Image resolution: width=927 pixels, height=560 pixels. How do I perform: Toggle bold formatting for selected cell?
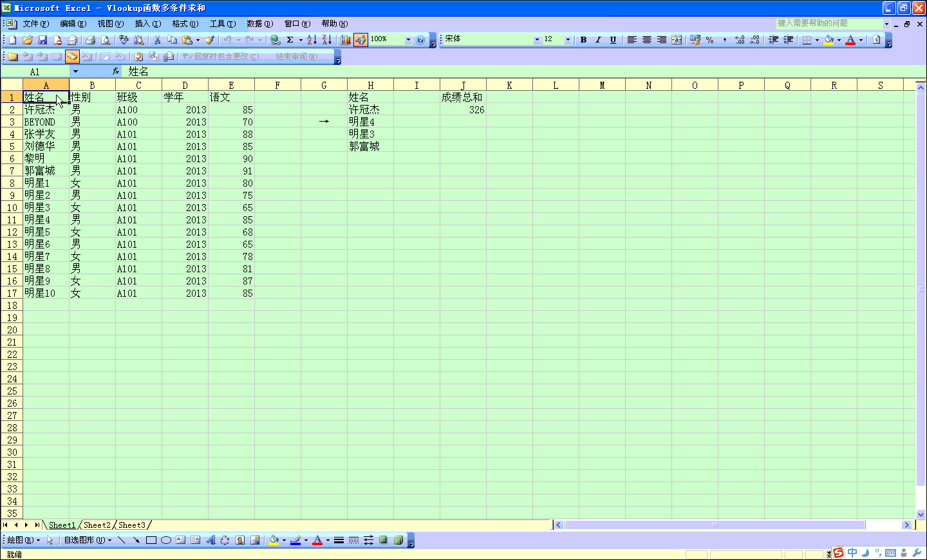[583, 39]
